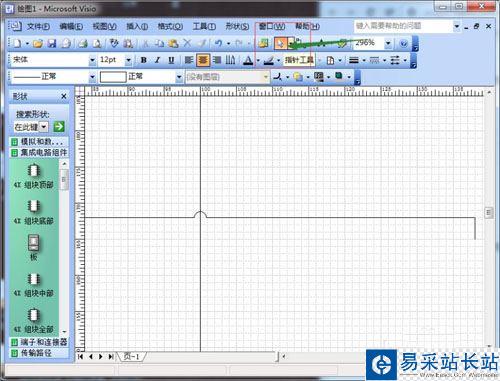Open the 视图 menu
This screenshot has width=500, height=381.
104,26
